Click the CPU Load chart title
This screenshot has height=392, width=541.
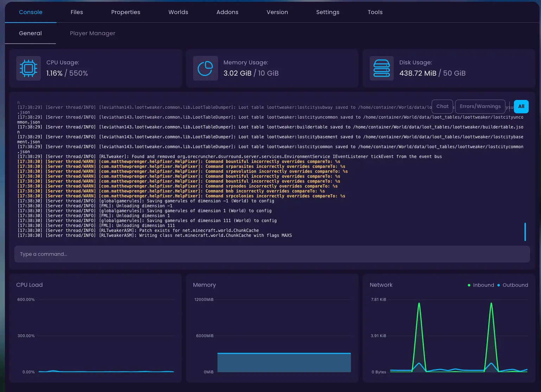tap(30, 285)
